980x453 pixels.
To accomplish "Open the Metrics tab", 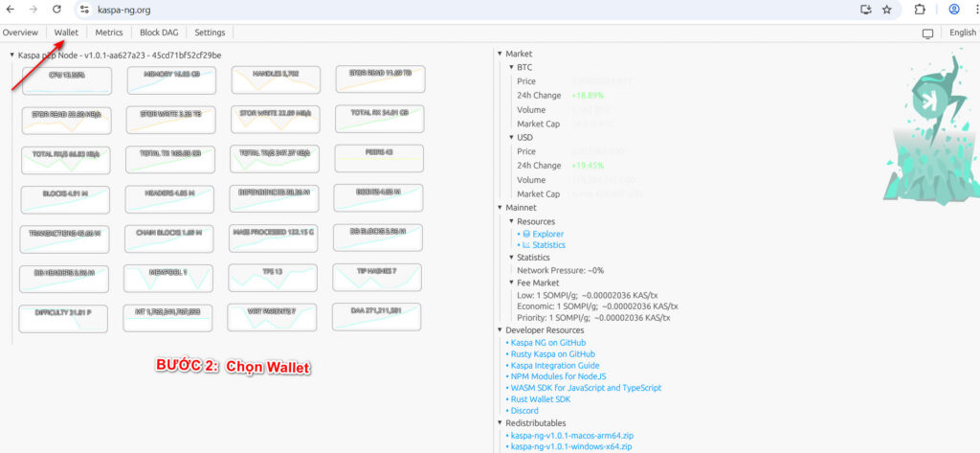I will click(x=109, y=33).
